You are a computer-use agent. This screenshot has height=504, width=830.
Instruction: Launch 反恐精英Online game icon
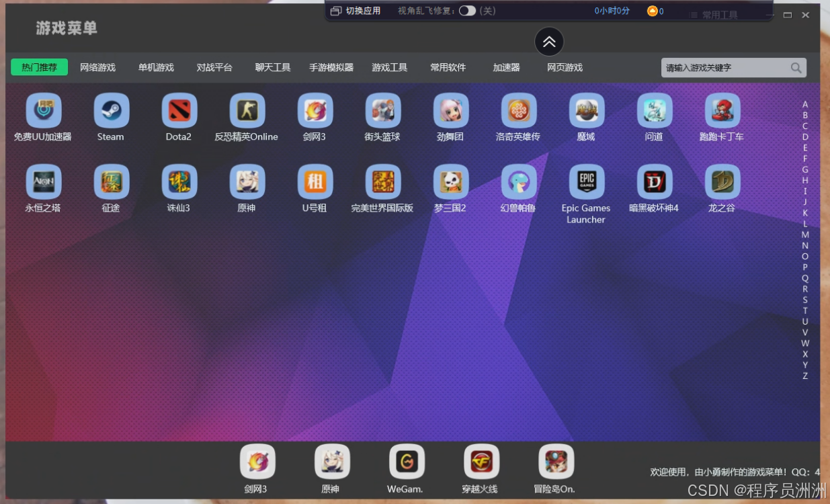pyautogui.click(x=247, y=111)
